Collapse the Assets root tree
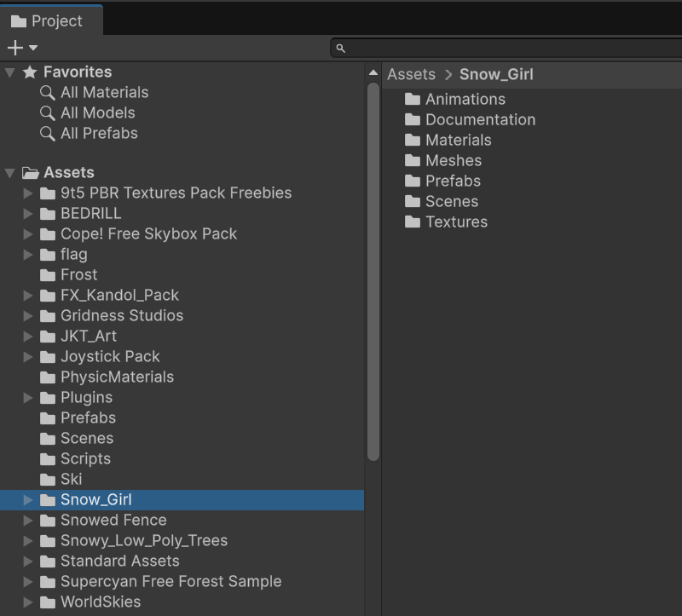 point(10,173)
